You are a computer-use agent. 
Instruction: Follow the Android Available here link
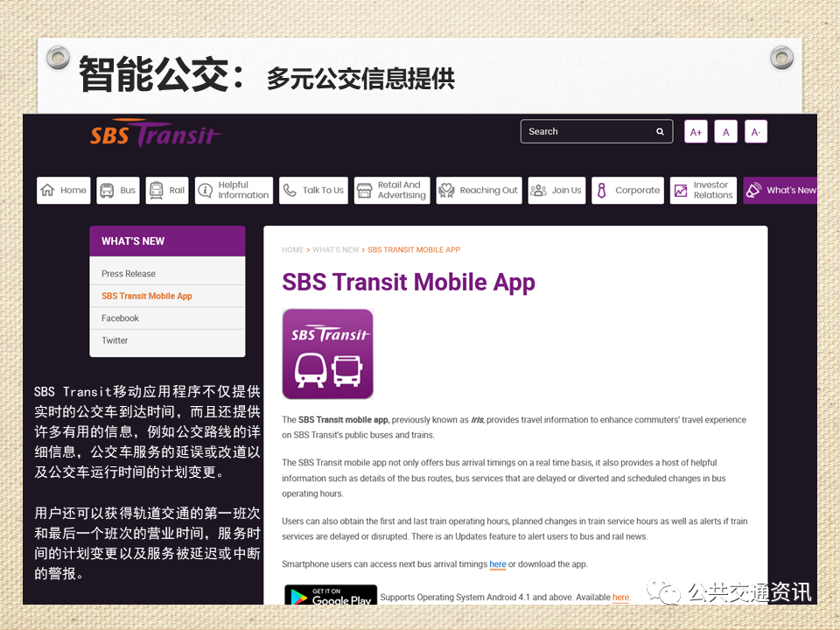(x=621, y=598)
